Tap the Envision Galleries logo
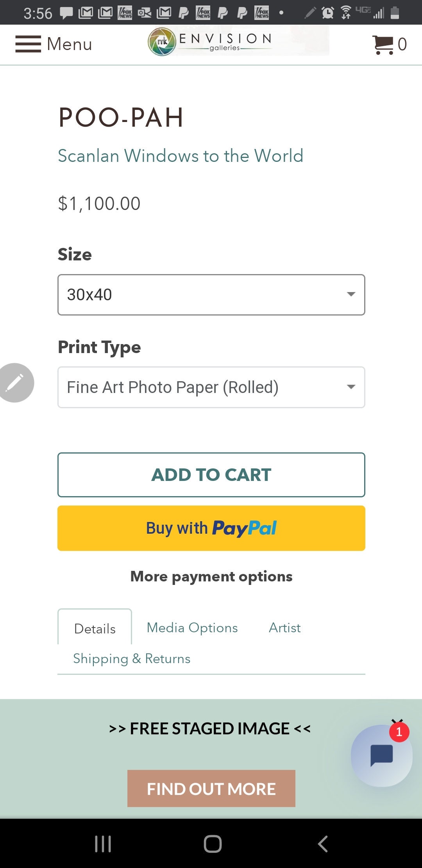The width and height of the screenshot is (422, 868). tap(210, 42)
